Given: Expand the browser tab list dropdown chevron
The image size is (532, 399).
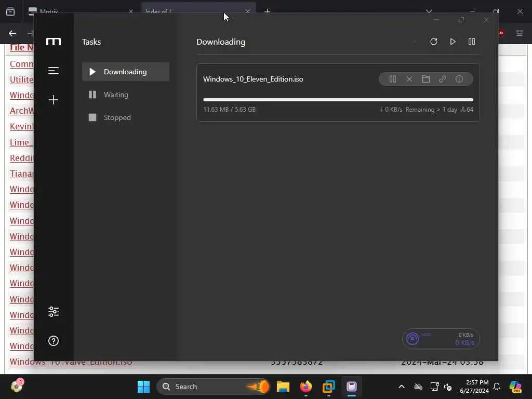Looking at the screenshot, I should pos(429,11).
